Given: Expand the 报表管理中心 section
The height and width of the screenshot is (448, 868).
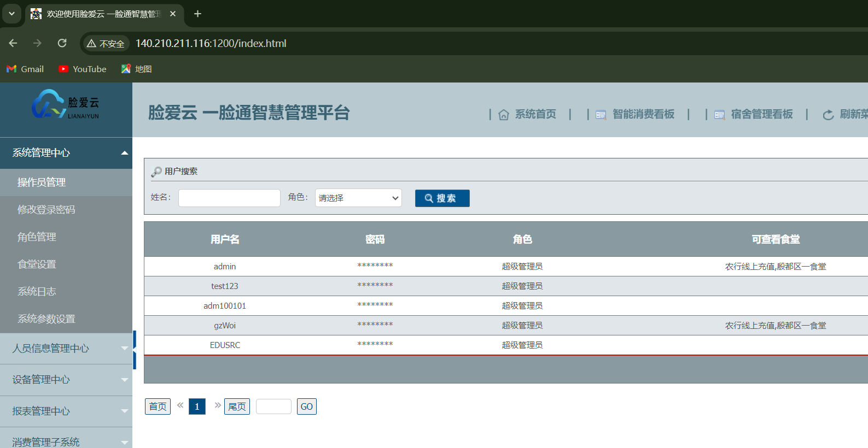Looking at the screenshot, I should [66, 411].
